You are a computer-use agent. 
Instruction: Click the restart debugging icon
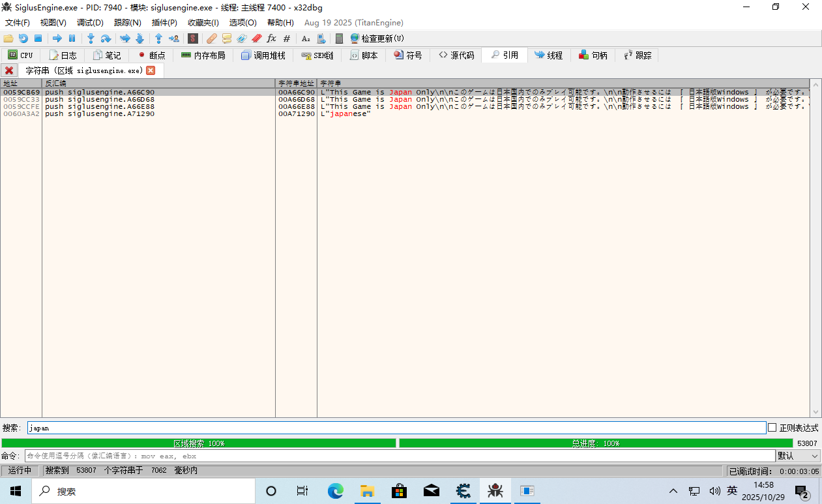tap(23, 38)
